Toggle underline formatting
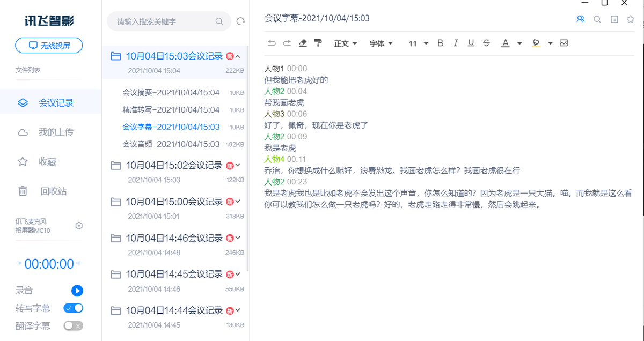644x341 pixels. coord(471,43)
